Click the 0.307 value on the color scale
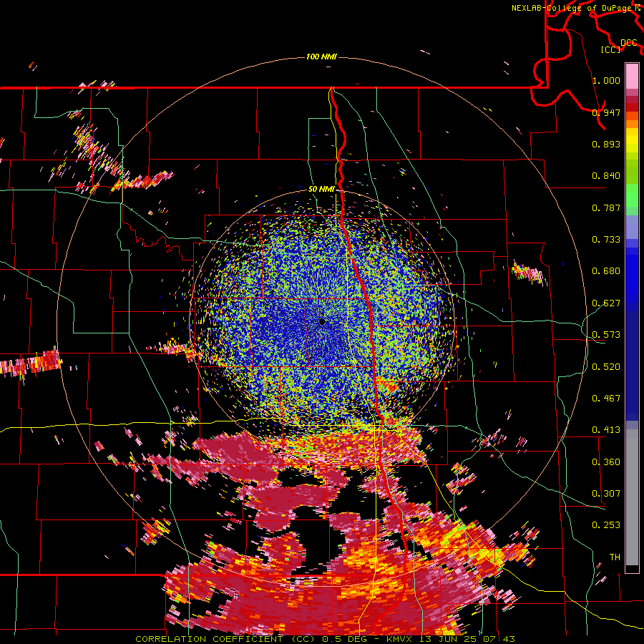Image resolution: width=644 pixels, height=644 pixels. (606, 493)
